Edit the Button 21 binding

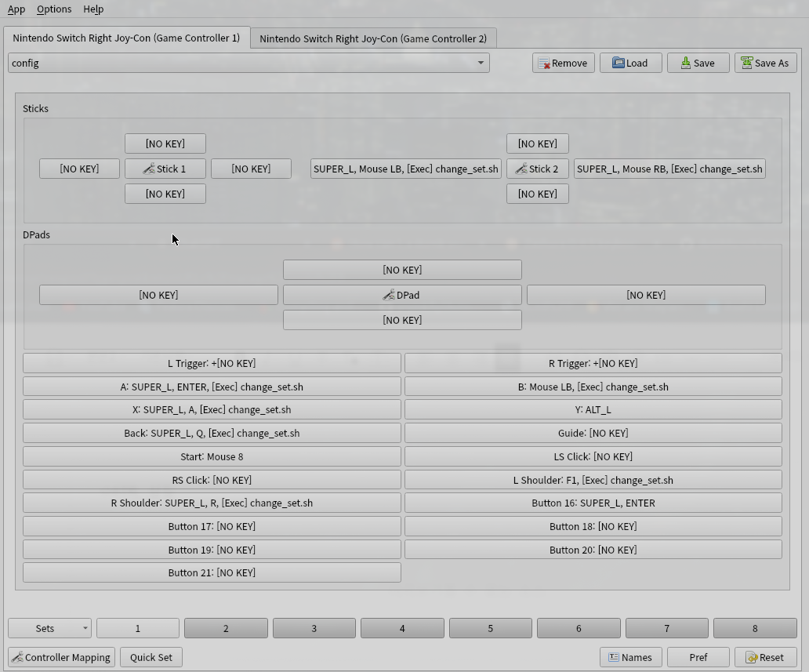coord(212,573)
